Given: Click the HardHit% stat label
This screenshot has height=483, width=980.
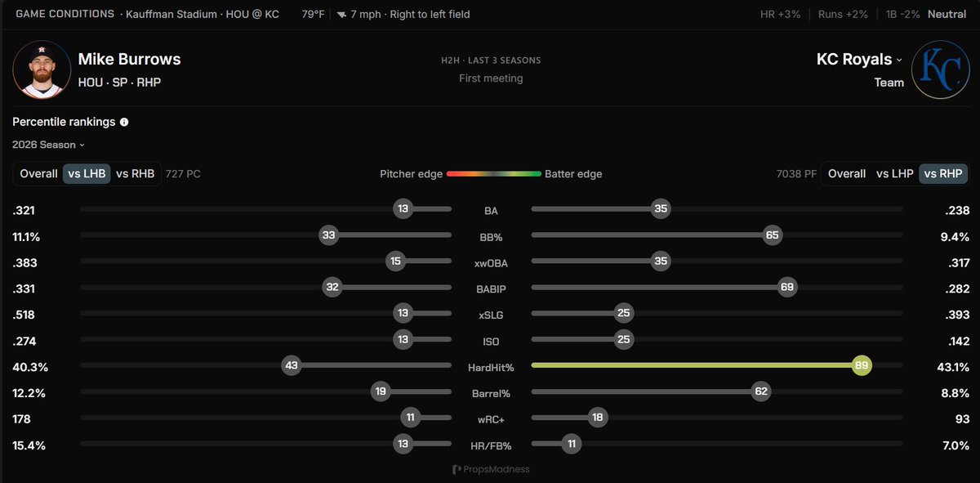Looking at the screenshot, I should (x=491, y=367).
